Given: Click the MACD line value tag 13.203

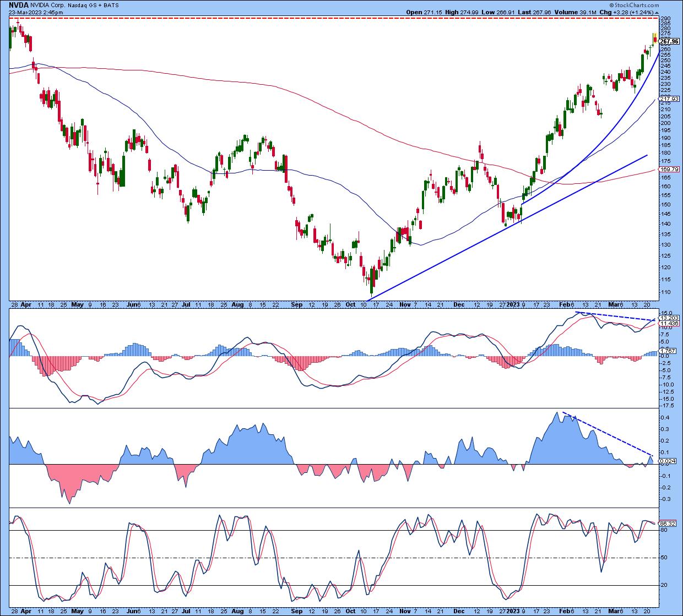Looking at the screenshot, I should coord(668,318).
